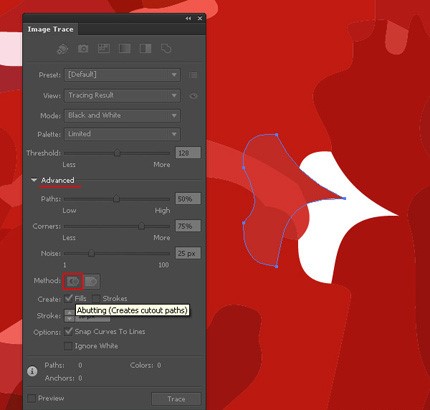Image resolution: width=430 pixels, height=410 pixels.
Task: Adjust the Noise slider handle
Action: tap(91, 254)
